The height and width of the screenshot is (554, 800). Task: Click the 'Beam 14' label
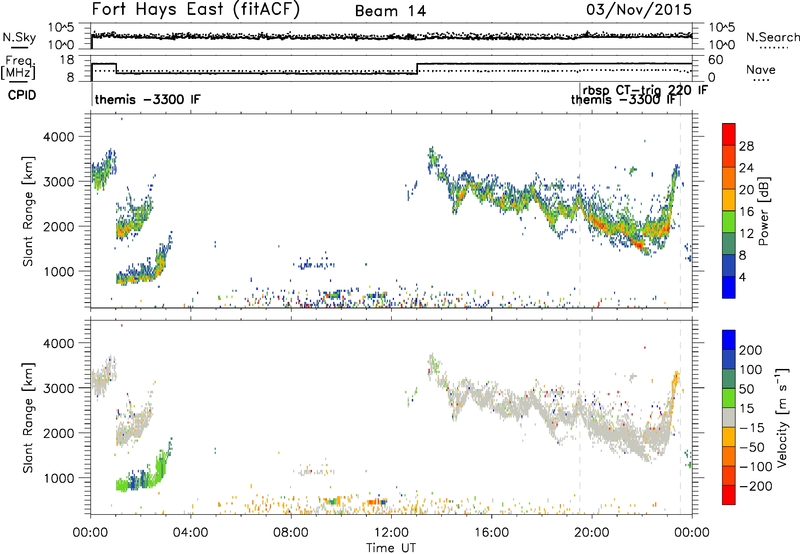pyautogui.click(x=390, y=11)
